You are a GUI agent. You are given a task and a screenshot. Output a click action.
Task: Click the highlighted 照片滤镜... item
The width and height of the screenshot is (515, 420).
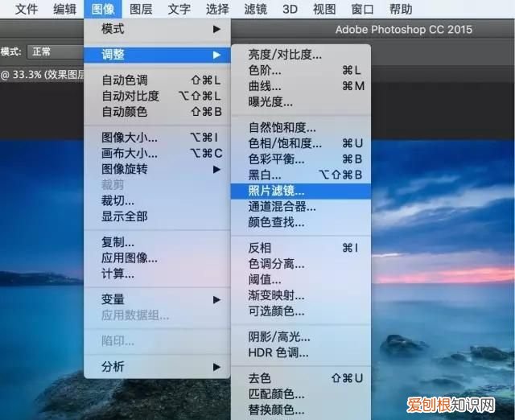point(301,191)
